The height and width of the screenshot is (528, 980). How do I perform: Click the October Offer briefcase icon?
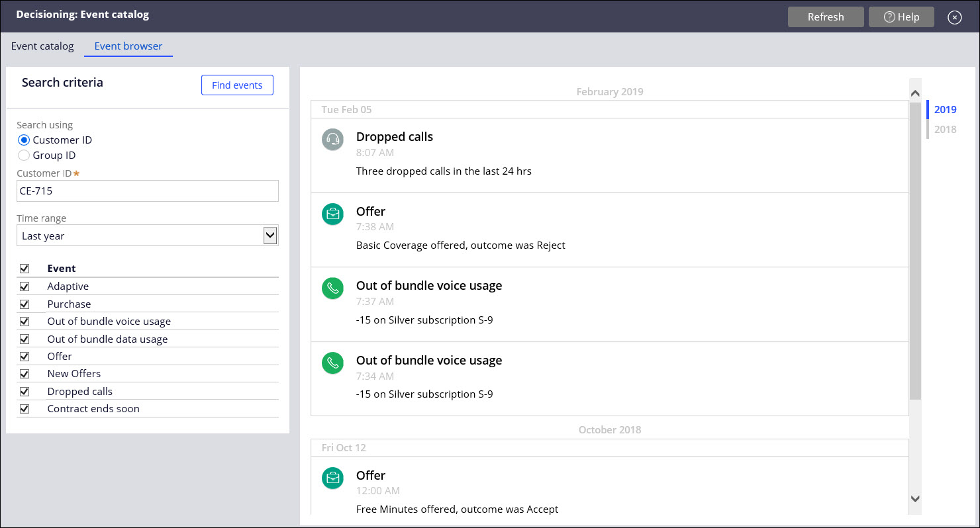tap(332, 478)
